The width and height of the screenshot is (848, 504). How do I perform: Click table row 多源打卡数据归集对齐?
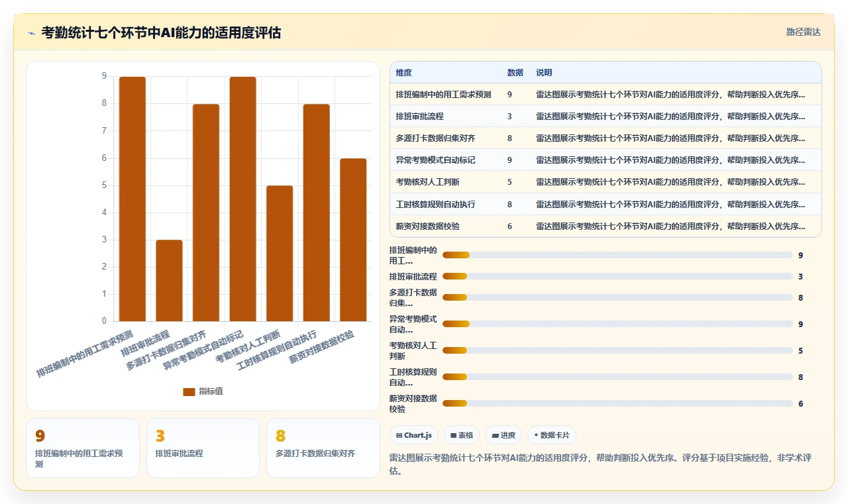click(606, 138)
